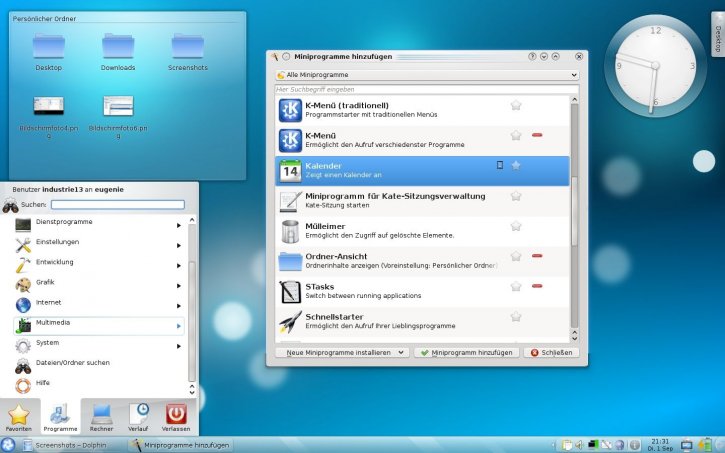Remove STasks widget via red minus icon
The image size is (725, 453).
click(x=537, y=286)
